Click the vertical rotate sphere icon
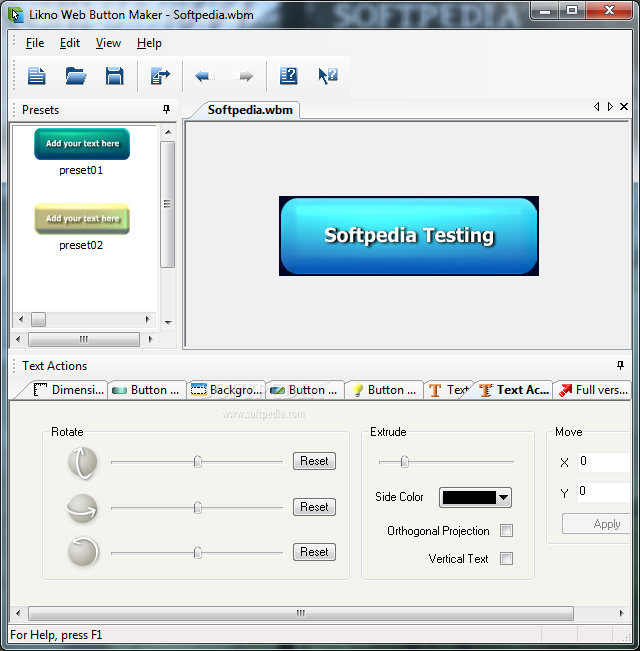This screenshot has width=640, height=651. click(x=83, y=463)
